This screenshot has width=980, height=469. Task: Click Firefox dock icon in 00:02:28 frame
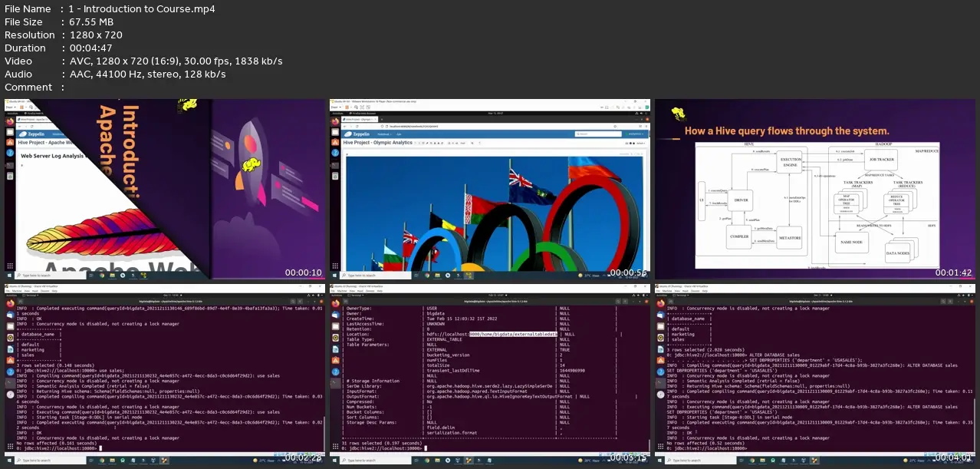[10, 303]
